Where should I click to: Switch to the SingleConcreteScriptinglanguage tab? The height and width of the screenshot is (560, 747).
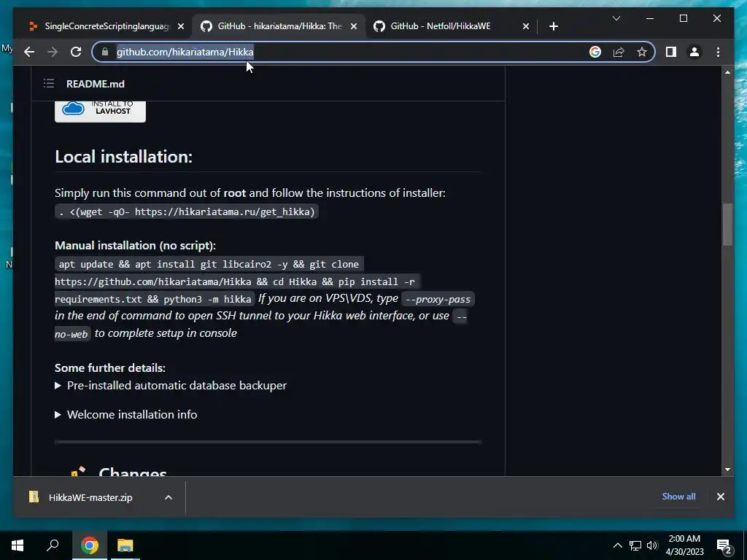point(106,26)
